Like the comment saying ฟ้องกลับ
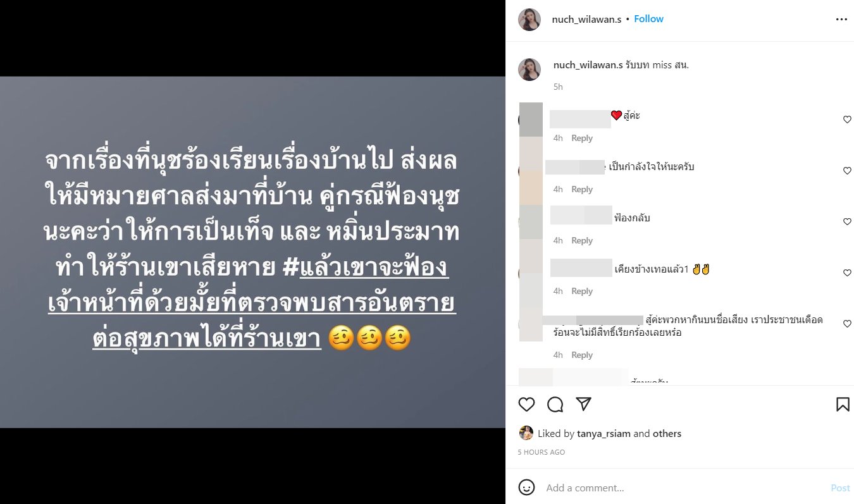 [x=847, y=222]
